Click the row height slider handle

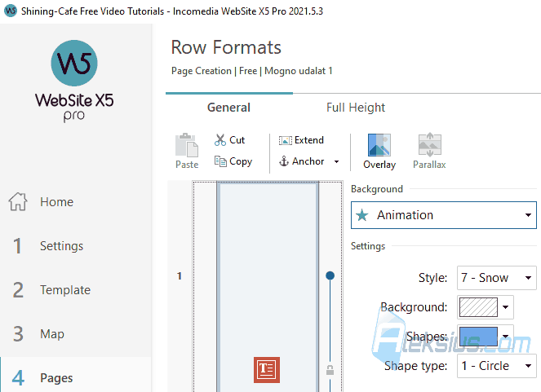(330, 275)
